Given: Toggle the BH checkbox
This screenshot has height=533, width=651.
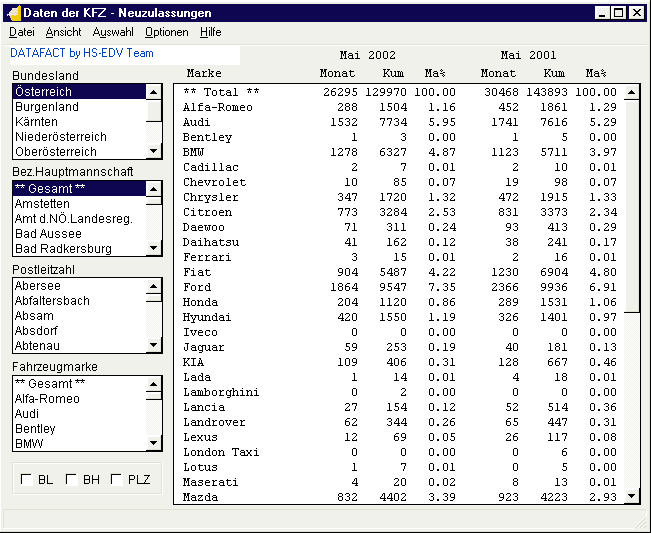Looking at the screenshot, I should (71, 480).
